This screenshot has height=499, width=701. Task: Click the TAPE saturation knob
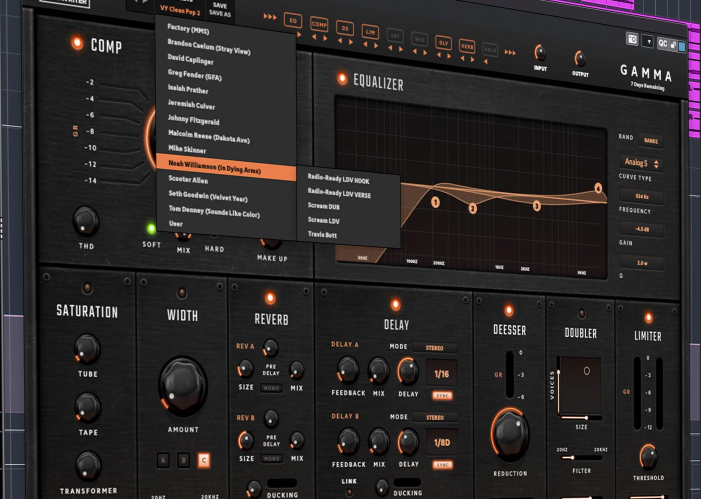[x=88, y=407]
